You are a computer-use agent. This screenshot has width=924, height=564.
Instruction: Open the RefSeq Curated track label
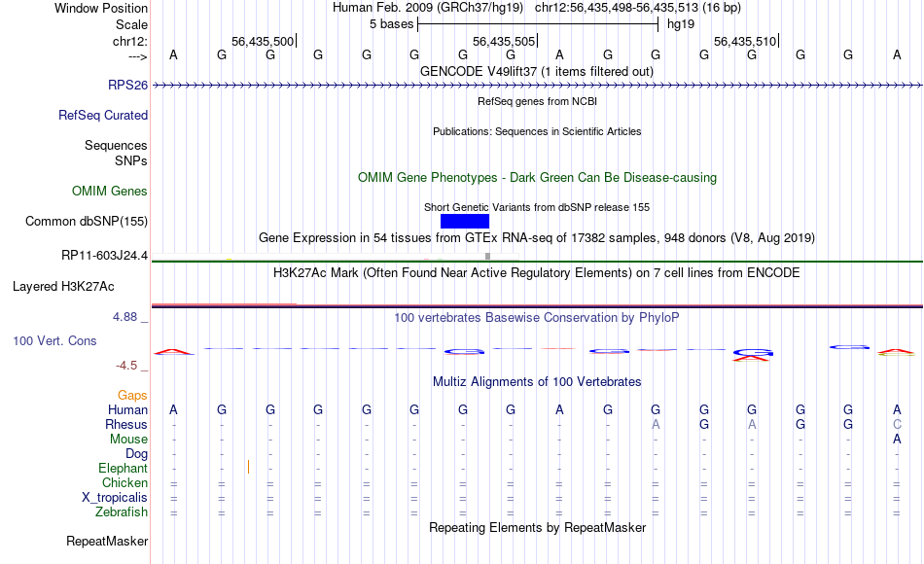pyautogui.click(x=102, y=115)
